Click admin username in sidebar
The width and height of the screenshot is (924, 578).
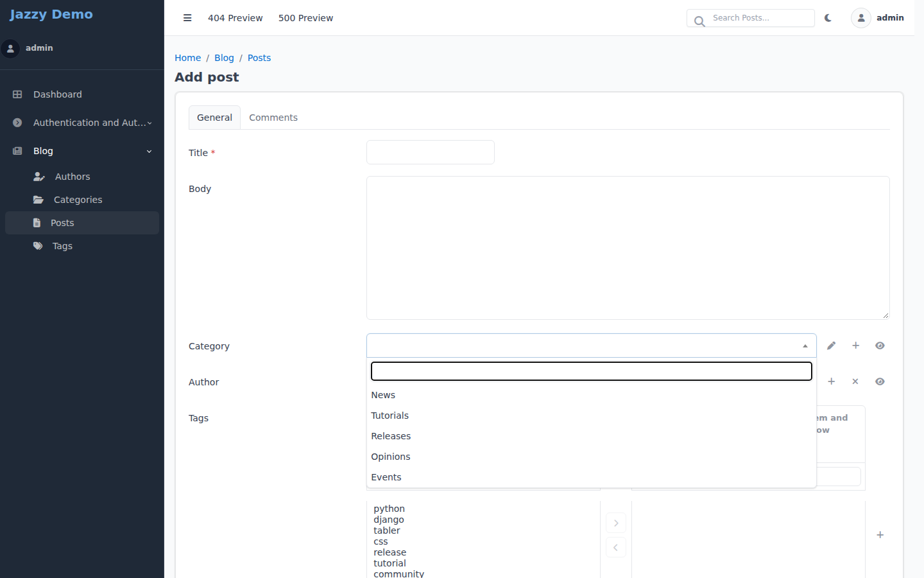39,48
